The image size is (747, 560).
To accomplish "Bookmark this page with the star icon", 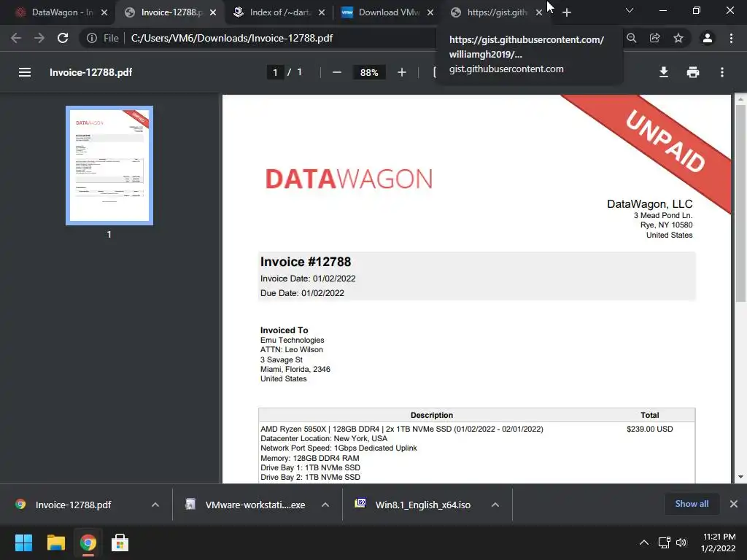I will 678,38.
